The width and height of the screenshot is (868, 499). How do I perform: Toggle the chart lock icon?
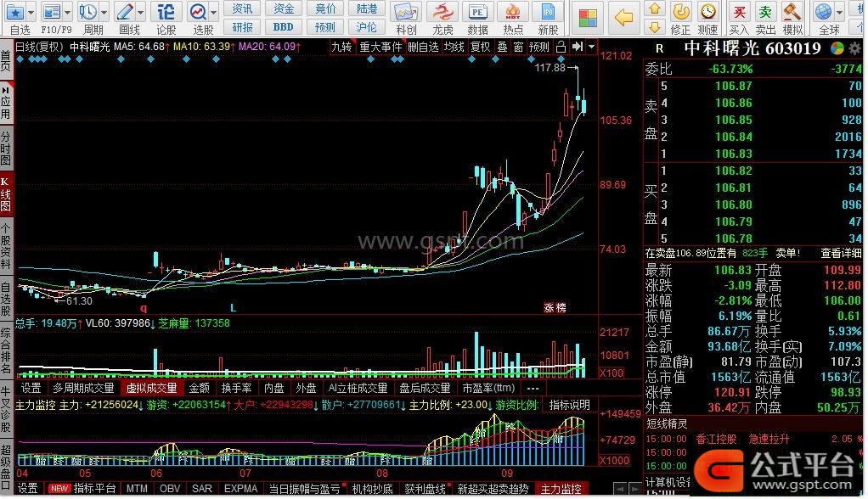(x=561, y=47)
